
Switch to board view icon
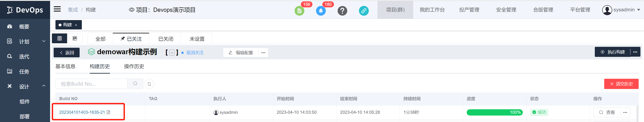click(x=74, y=38)
